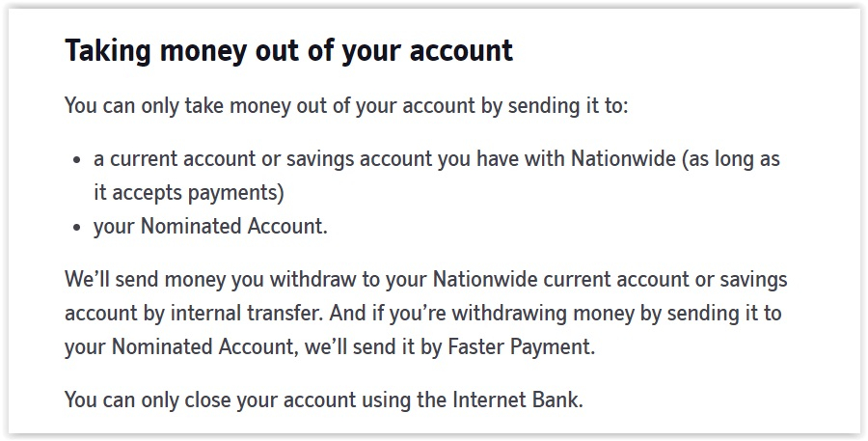
Task: Click the "Taking money out of your account" heading
Action: tap(289, 51)
